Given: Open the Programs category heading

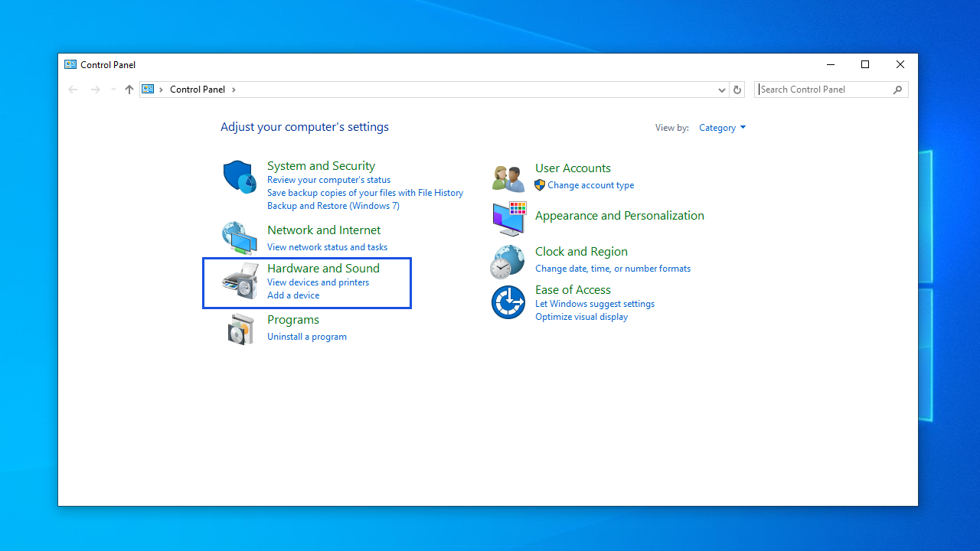Looking at the screenshot, I should tap(293, 319).
